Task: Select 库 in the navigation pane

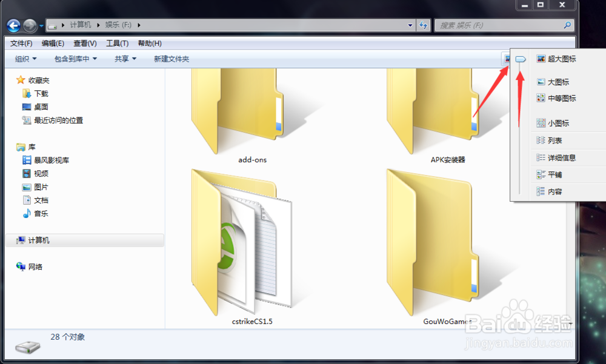Action: tap(32, 147)
